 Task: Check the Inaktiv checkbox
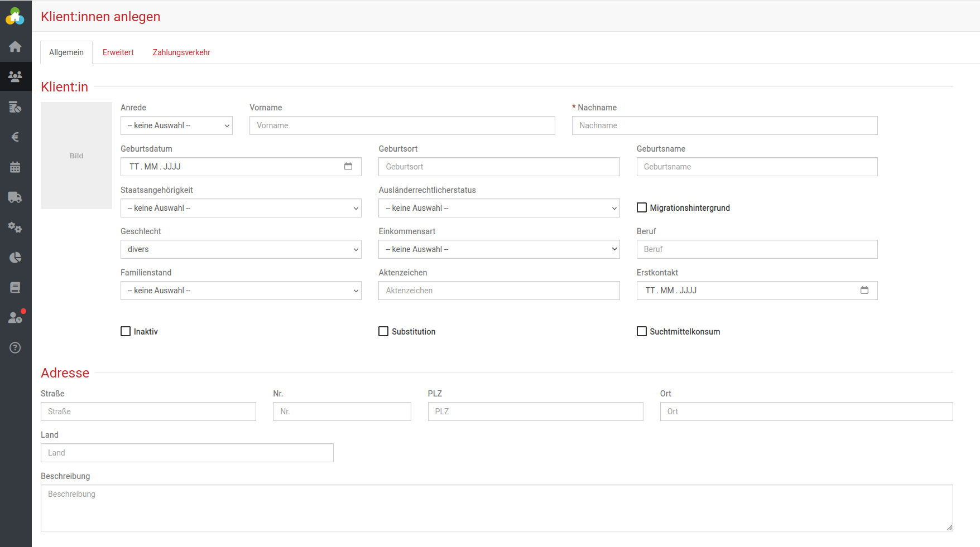coord(126,332)
